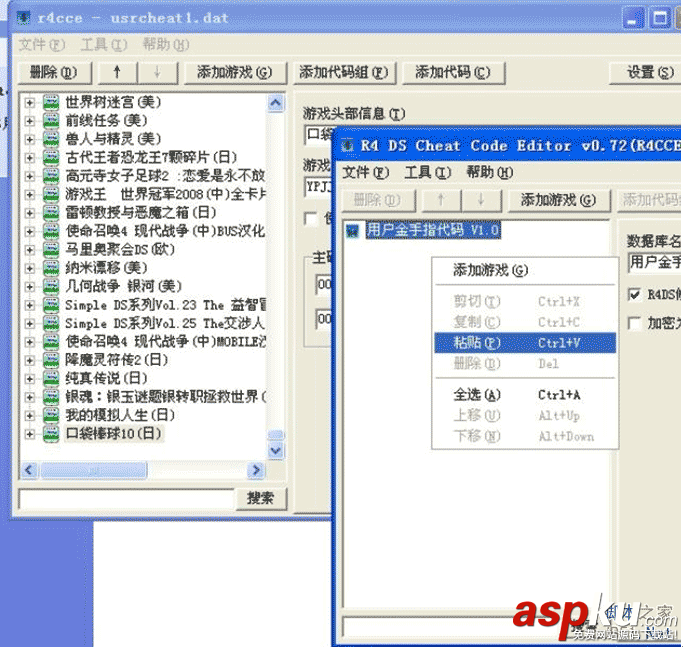Expand 降魔灵符传2(日) tree node

pos(30,360)
